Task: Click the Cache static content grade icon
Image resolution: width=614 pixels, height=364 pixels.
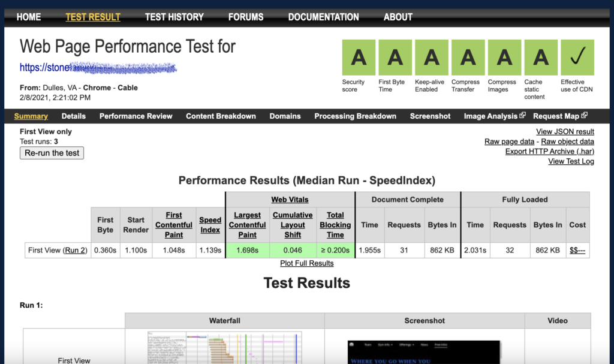Action: click(540, 57)
